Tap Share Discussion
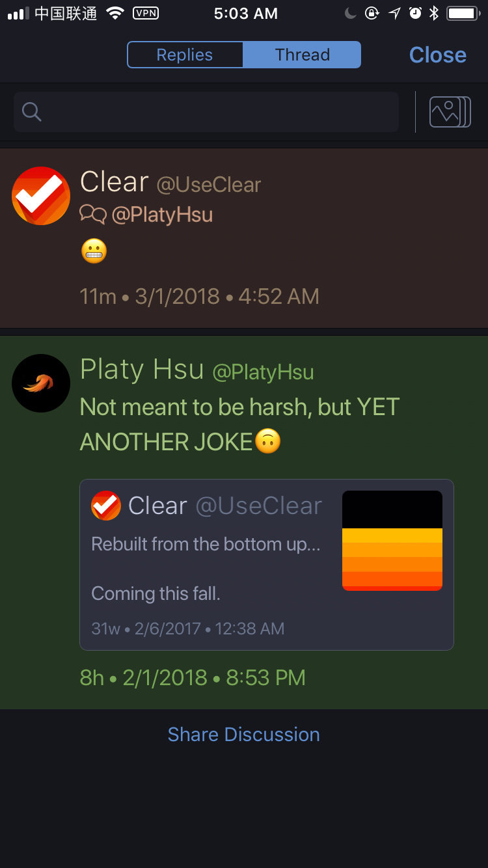Screen dimensions: 488x868 coord(244,735)
